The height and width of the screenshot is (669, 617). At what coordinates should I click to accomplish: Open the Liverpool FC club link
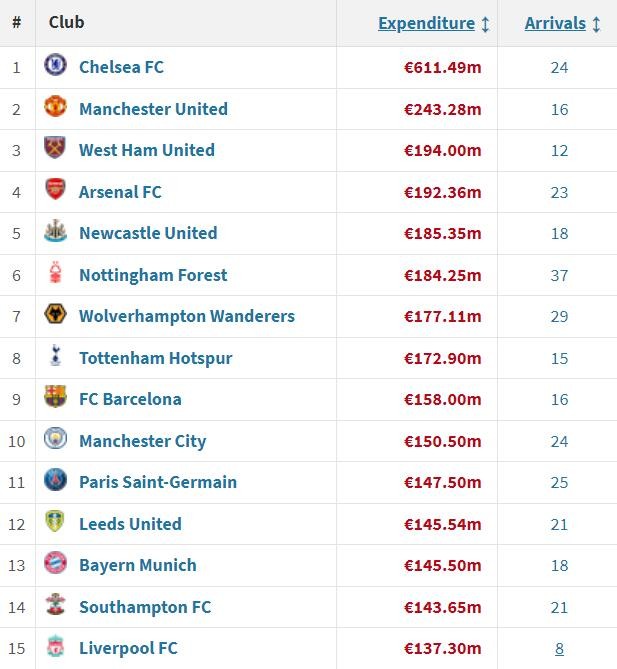tap(128, 648)
